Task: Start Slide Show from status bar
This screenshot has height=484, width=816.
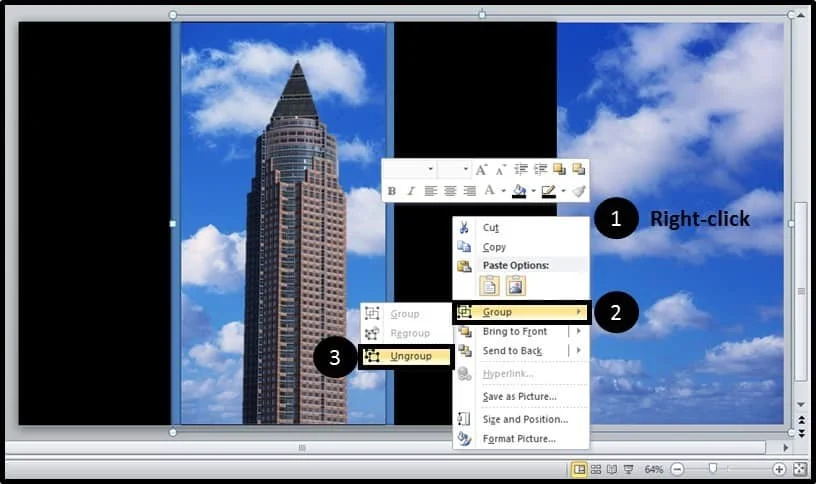Action: tap(629, 469)
